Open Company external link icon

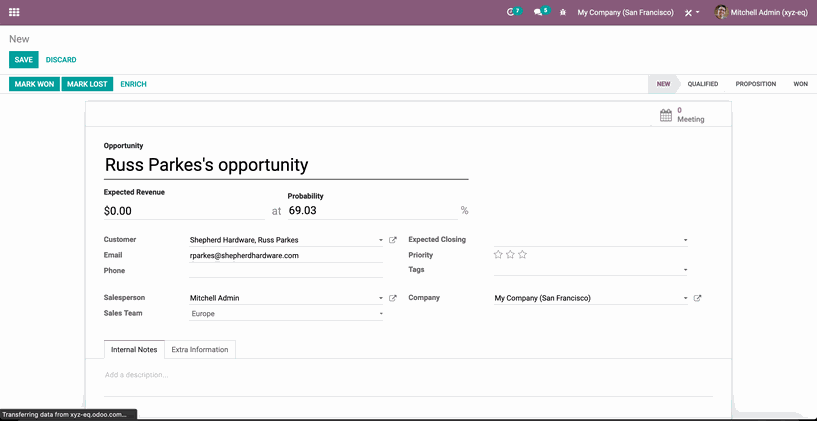(698, 298)
